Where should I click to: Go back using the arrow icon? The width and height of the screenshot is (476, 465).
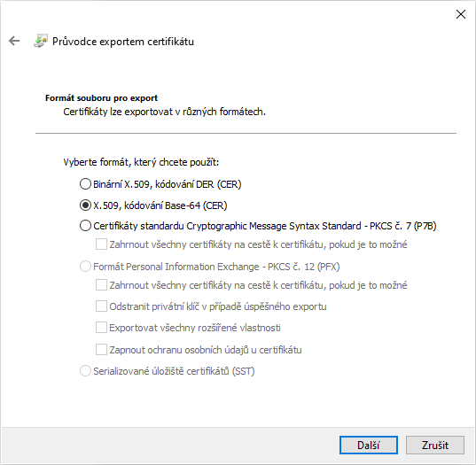click(x=14, y=41)
